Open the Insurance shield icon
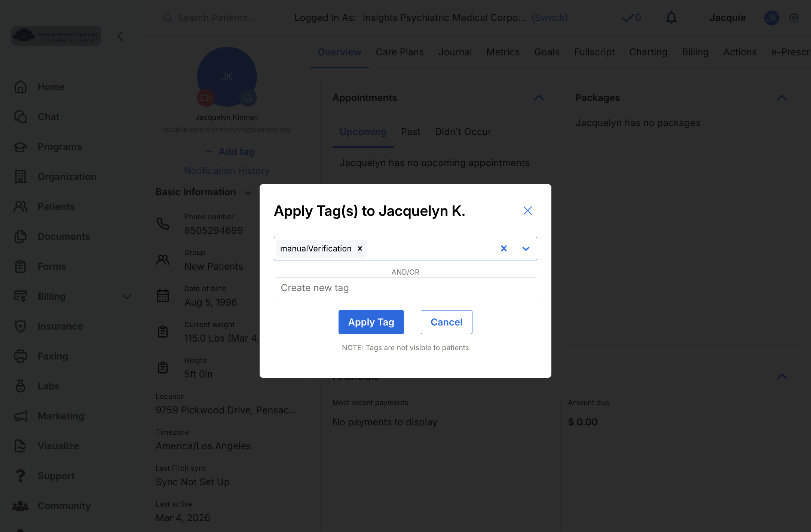This screenshot has width=811, height=532. (21, 326)
